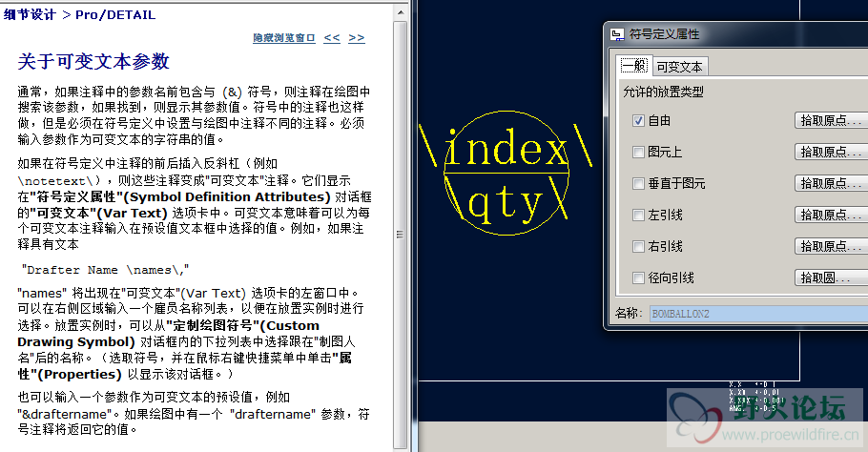
Task: Toggle the 垂直于图元 checkbox
Action: [638, 184]
